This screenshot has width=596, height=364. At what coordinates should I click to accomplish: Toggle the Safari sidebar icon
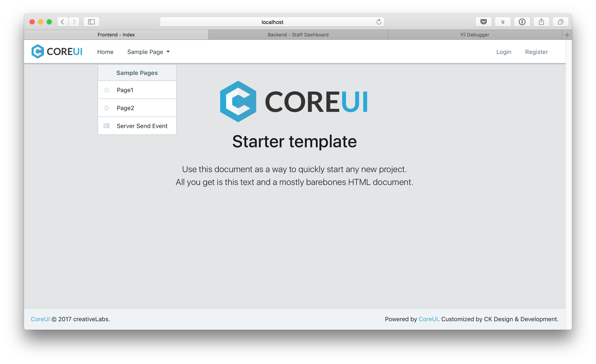[x=91, y=22]
